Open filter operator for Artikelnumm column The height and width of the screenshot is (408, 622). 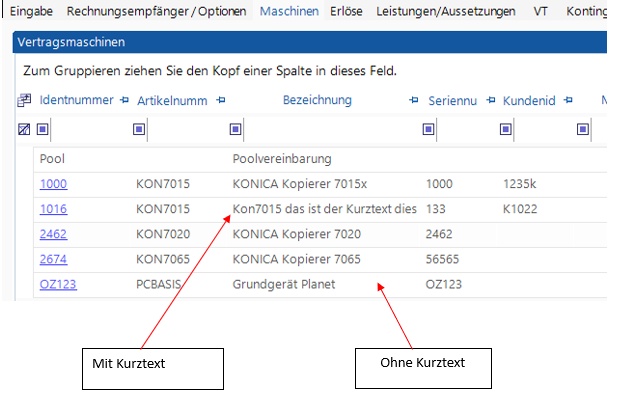(x=139, y=129)
